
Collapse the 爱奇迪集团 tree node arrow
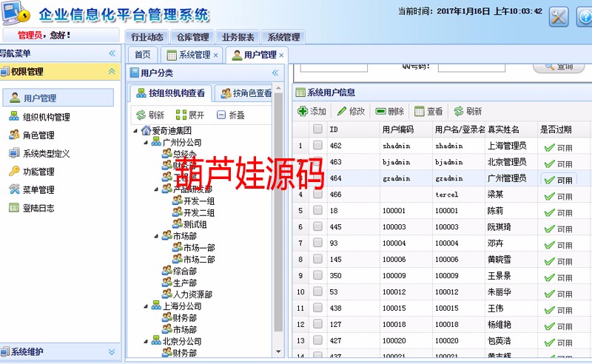(x=135, y=131)
